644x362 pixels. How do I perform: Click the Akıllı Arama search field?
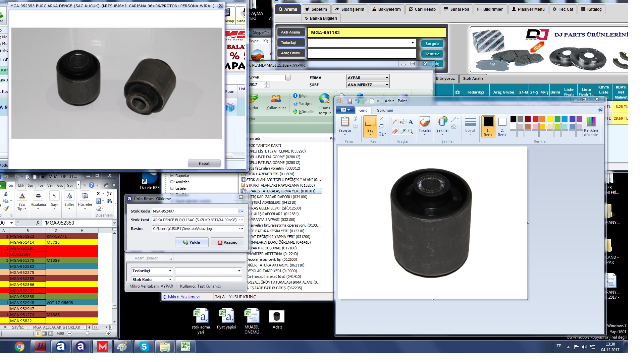377,33
